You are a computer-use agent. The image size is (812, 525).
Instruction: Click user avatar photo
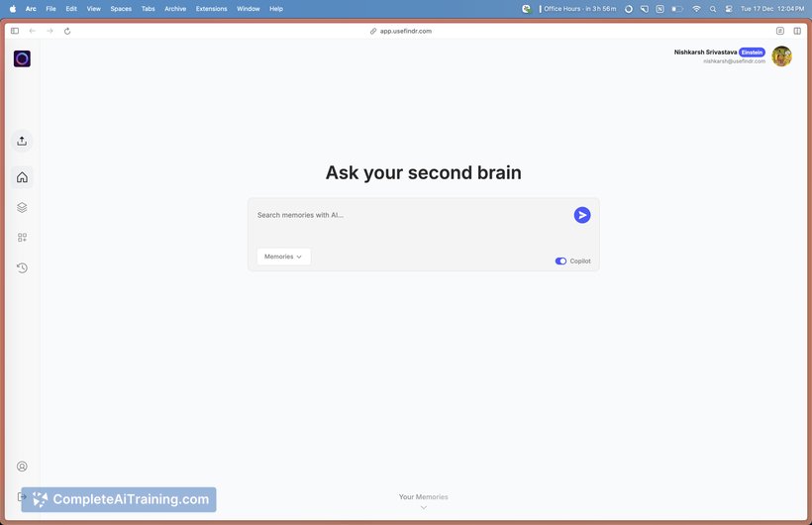click(781, 56)
